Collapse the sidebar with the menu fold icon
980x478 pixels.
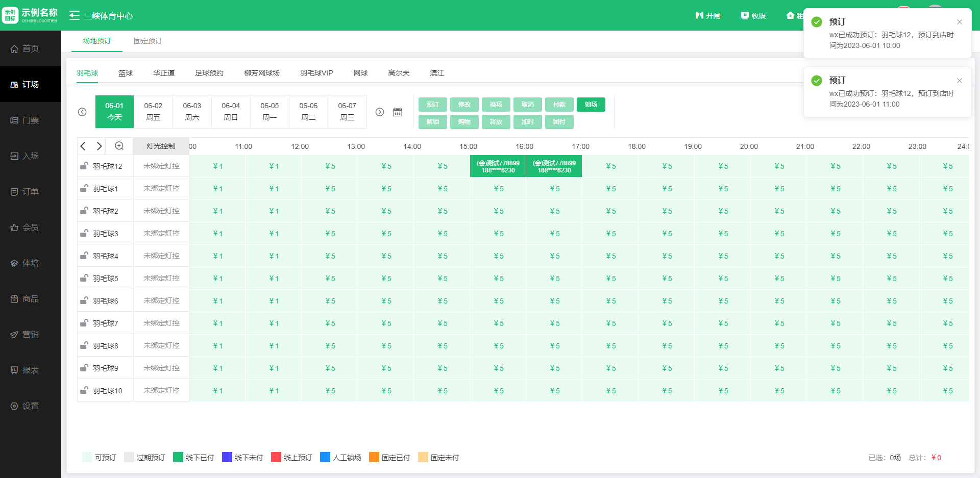coord(75,15)
